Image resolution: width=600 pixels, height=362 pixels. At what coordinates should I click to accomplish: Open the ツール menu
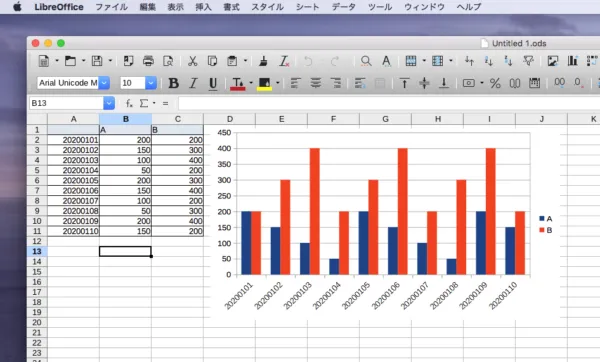(380, 7)
